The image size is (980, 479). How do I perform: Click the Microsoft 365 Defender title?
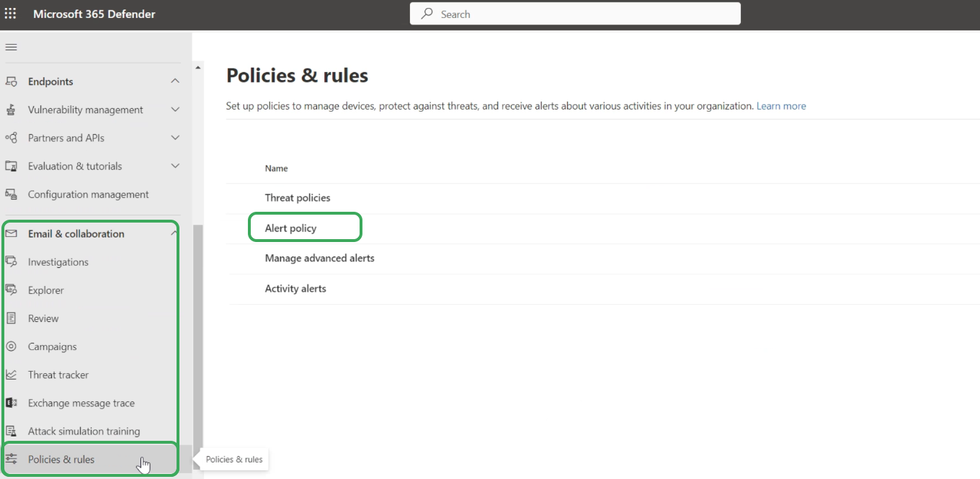coord(94,14)
